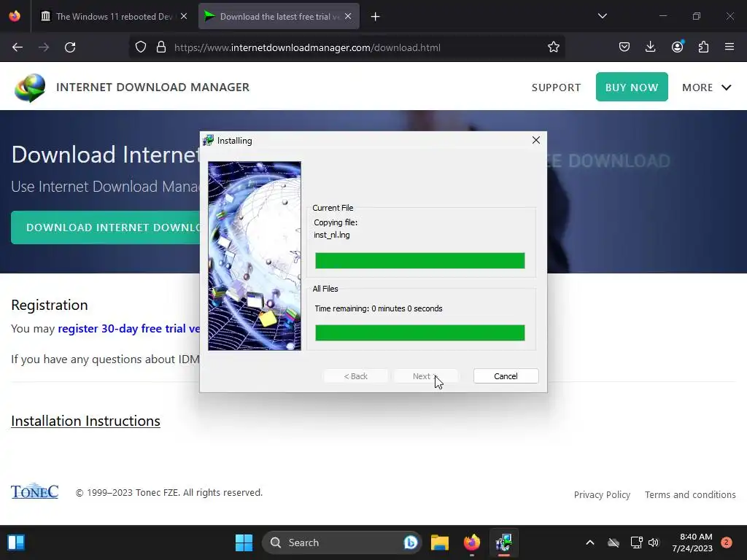This screenshot has width=747, height=560.
Task: Close the Download the latest free trial tab
Action: (x=348, y=16)
